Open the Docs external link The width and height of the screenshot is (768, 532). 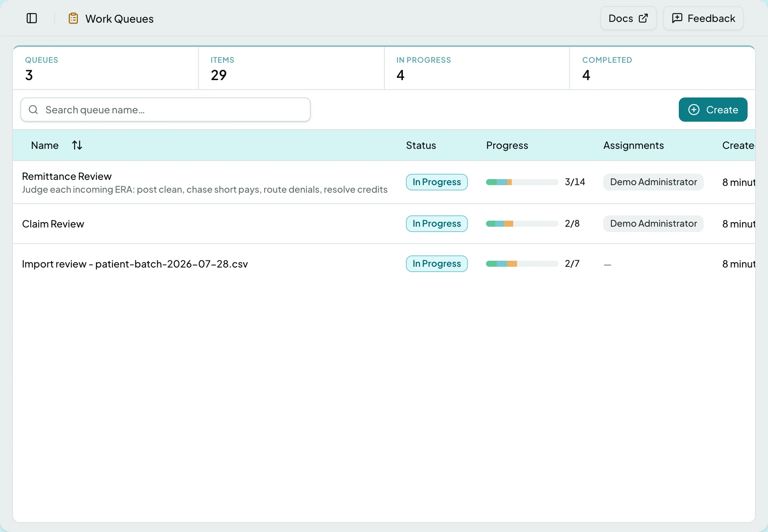(x=628, y=18)
